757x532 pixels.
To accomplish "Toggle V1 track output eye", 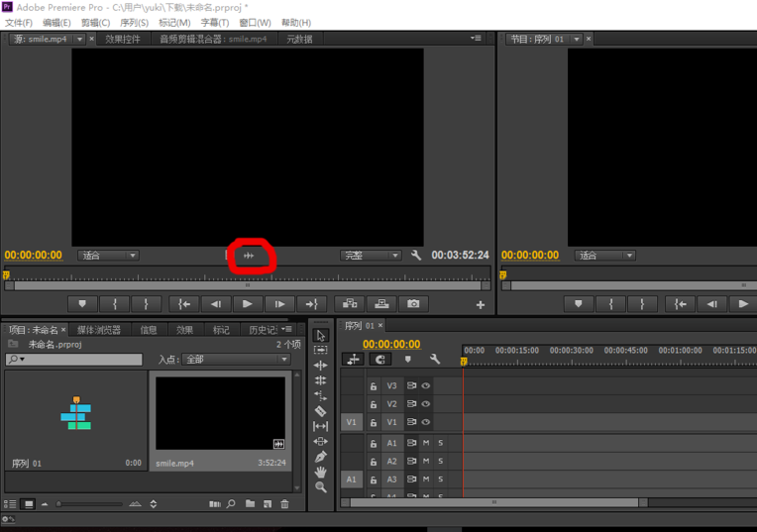I will click(x=426, y=422).
